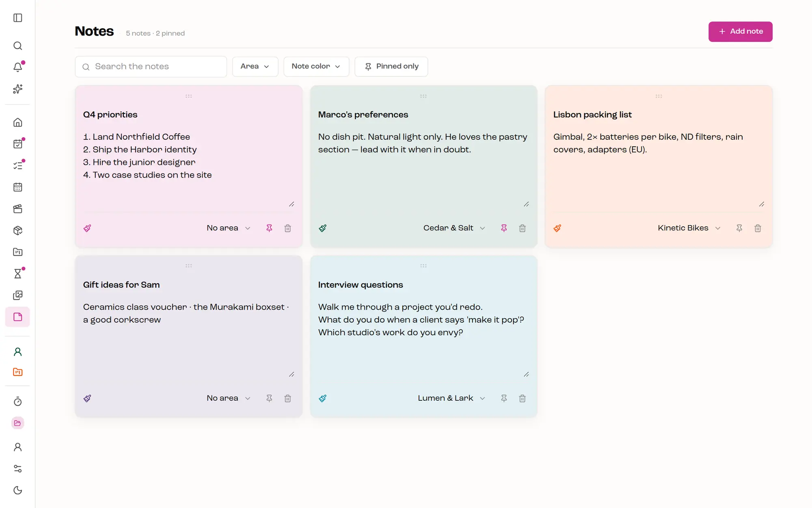Toggle dark mode moon icon
This screenshot has width=812, height=508.
click(17, 490)
